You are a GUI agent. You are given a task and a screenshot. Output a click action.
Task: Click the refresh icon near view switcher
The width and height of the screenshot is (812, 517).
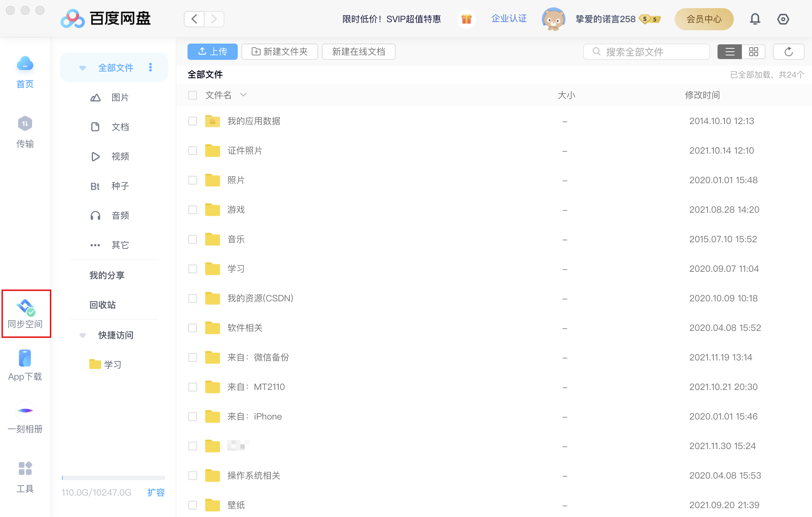788,51
